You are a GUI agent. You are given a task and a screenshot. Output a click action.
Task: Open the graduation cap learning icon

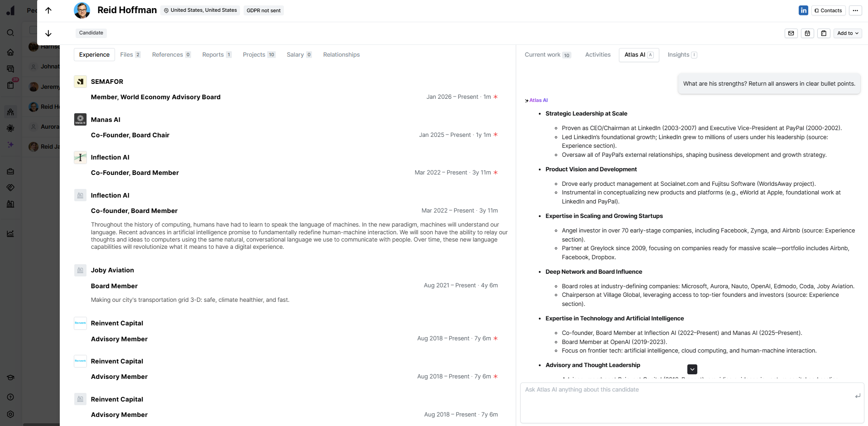click(x=10, y=378)
